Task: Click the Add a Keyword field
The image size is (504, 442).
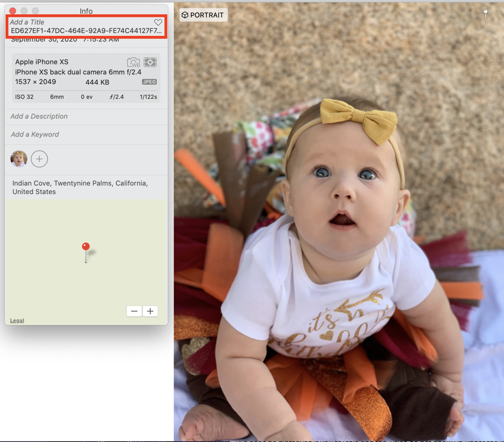Action: (35, 134)
